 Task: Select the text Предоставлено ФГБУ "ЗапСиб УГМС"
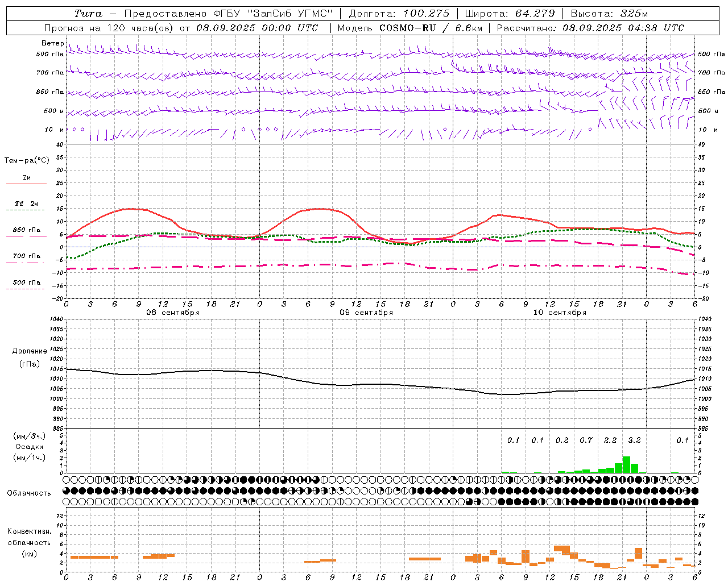coord(228,14)
